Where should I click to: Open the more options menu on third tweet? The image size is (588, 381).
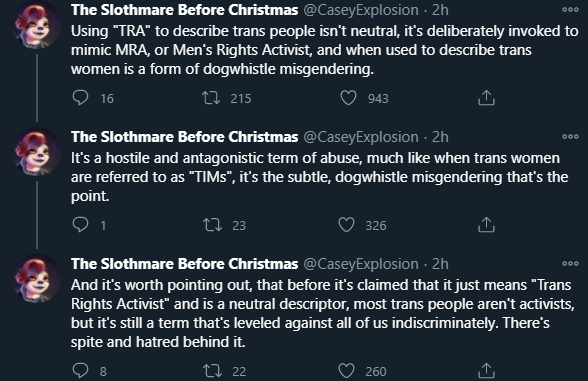[570, 264]
